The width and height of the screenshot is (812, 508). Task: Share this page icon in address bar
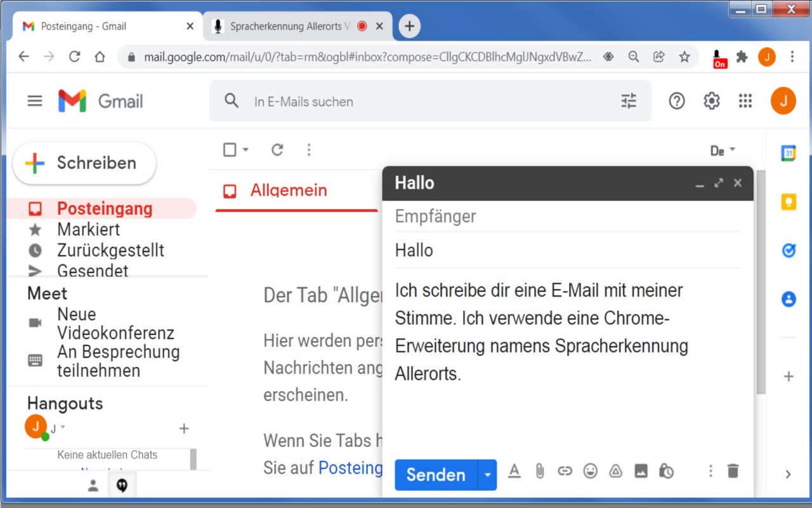pos(659,57)
